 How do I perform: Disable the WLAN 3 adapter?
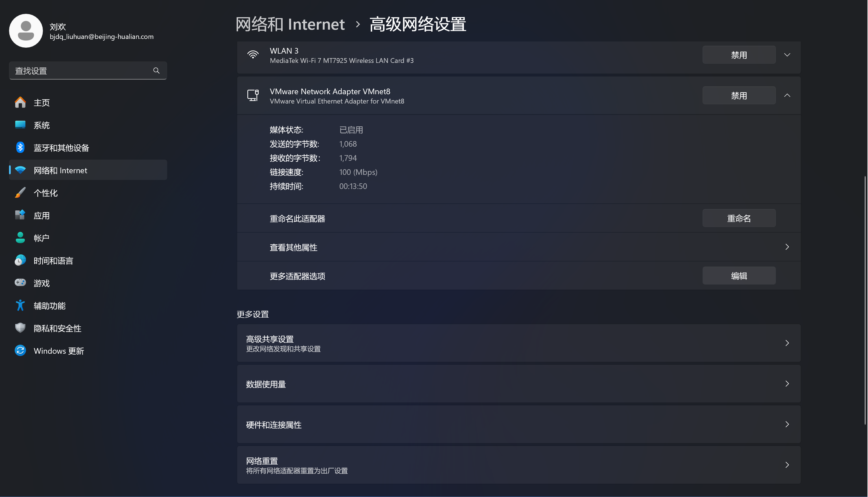739,55
